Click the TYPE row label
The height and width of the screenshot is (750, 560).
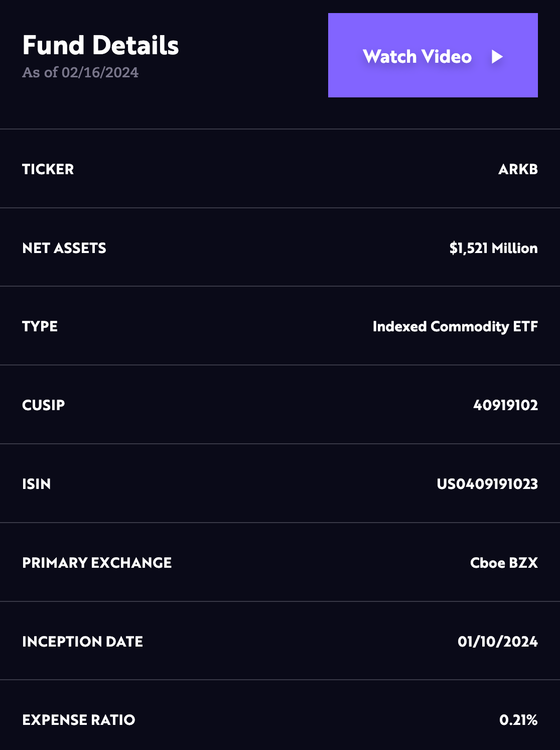pos(40,326)
